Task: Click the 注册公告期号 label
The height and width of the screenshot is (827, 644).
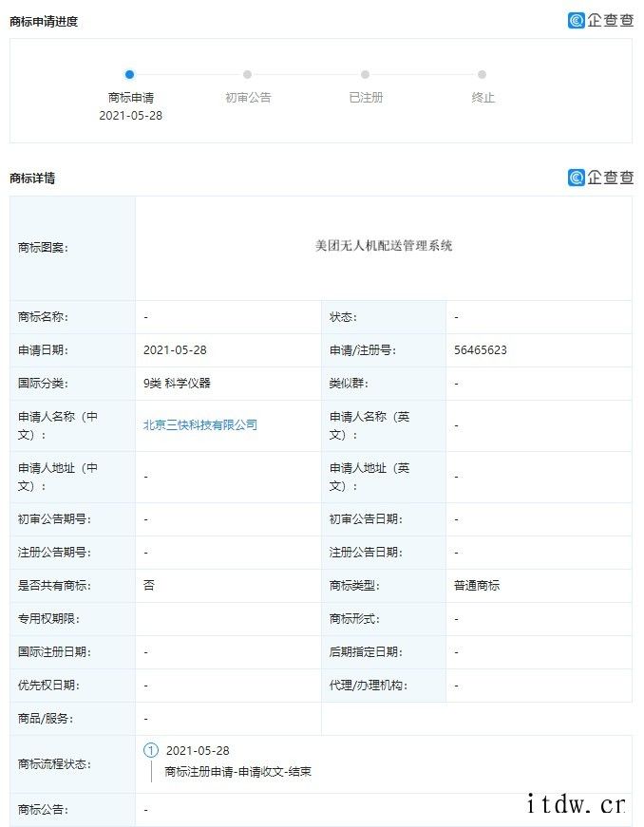Action: point(54,553)
